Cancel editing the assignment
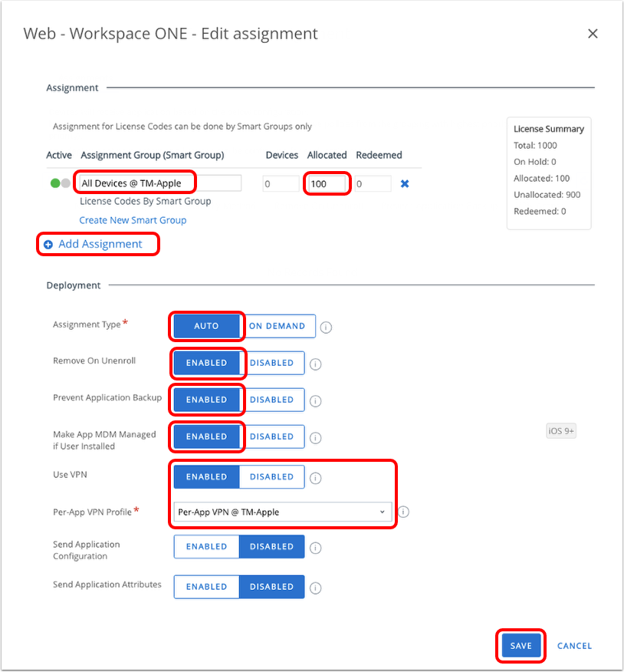This screenshot has height=672, width=624. coord(574,646)
